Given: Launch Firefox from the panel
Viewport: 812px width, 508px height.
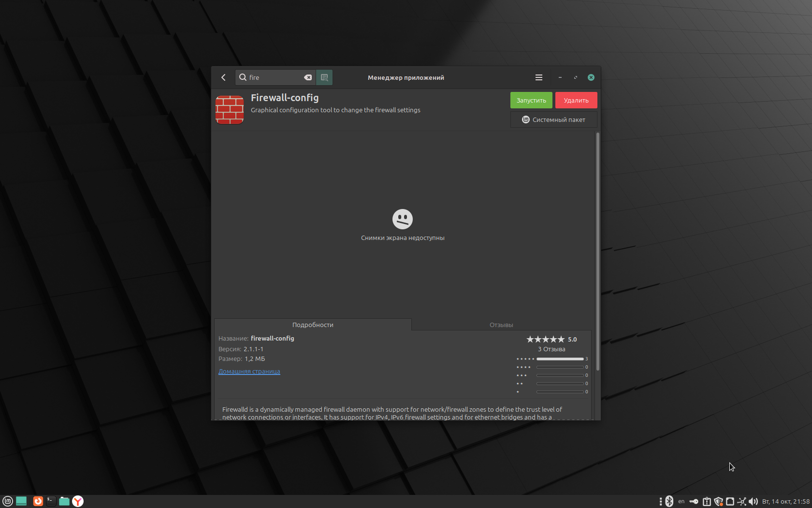Looking at the screenshot, I should coord(38,501).
